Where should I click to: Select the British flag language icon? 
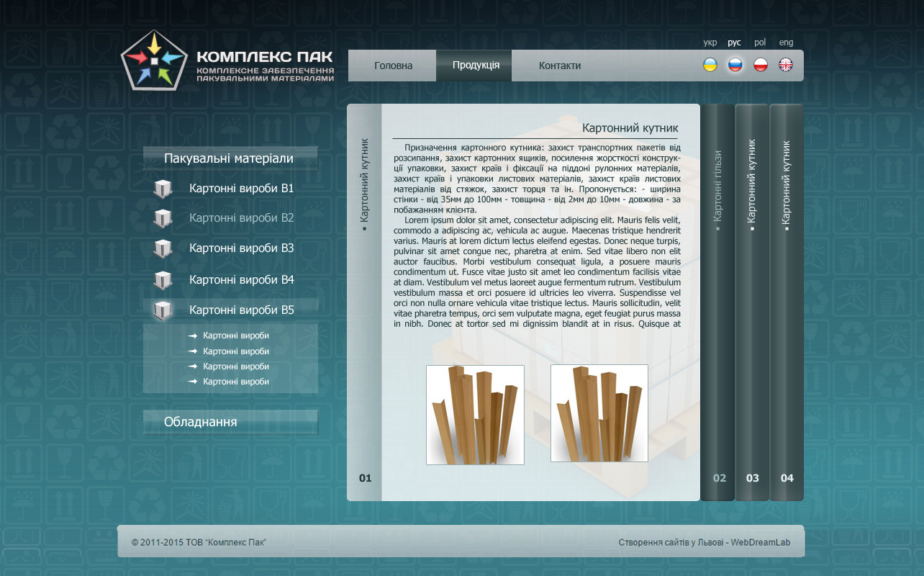(x=786, y=65)
